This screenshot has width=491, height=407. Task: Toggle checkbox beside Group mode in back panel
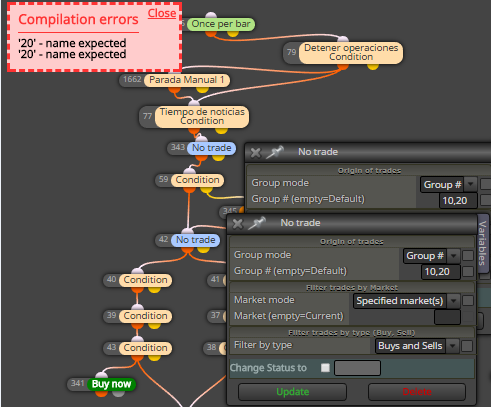(x=485, y=184)
